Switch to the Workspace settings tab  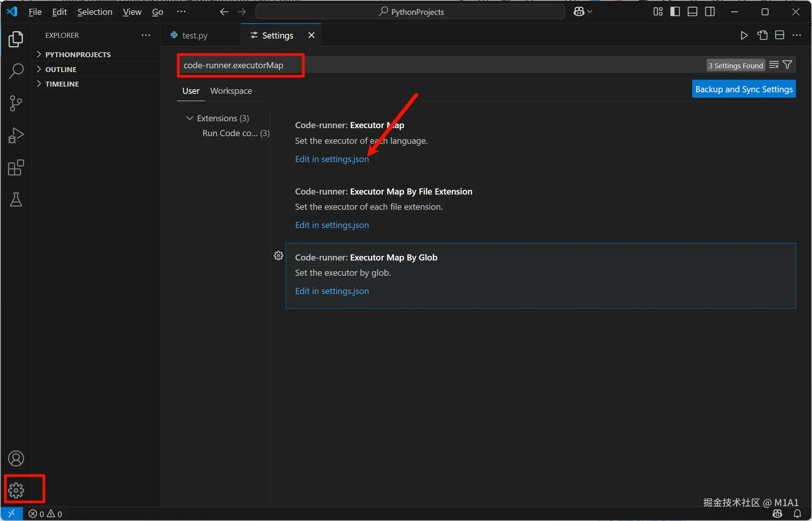coord(231,91)
